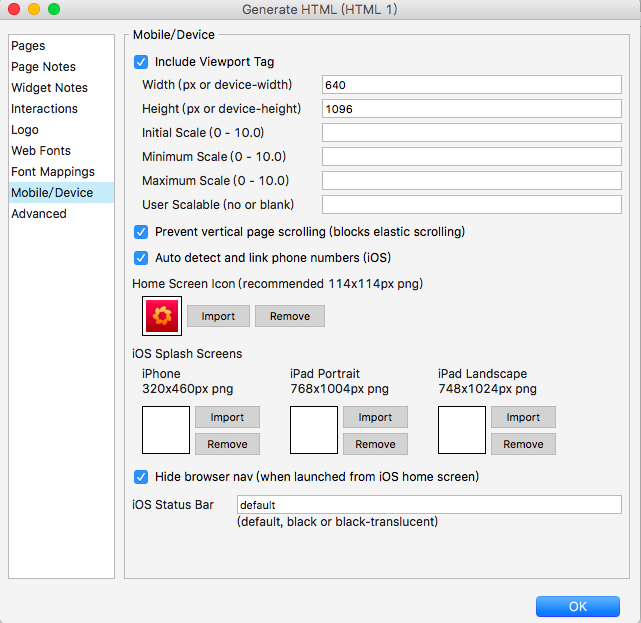
Task: Import an iPhone splash screen
Action: pos(227,417)
